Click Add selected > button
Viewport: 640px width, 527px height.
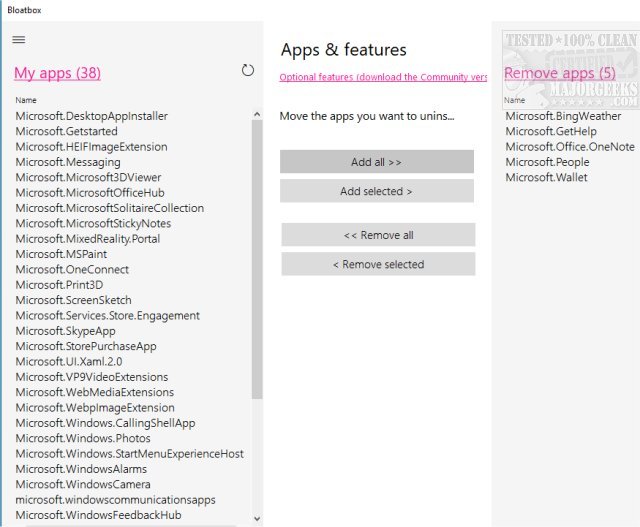(x=376, y=191)
